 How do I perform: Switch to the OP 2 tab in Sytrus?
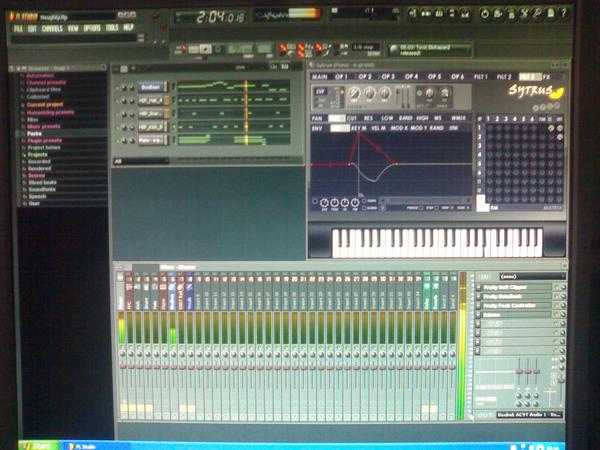[364, 76]
